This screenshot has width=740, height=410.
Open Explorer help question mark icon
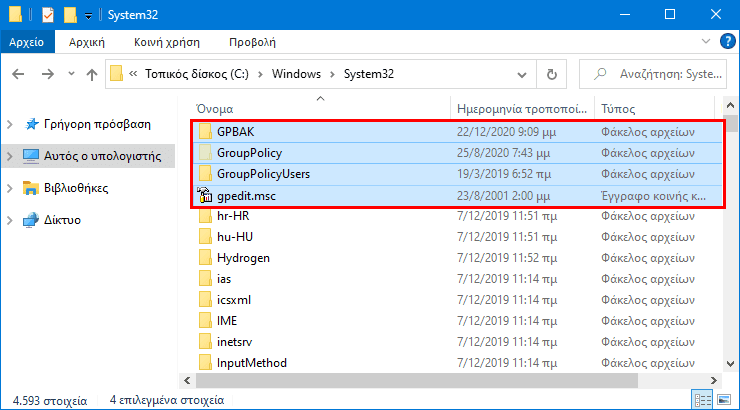pos(727,42)
